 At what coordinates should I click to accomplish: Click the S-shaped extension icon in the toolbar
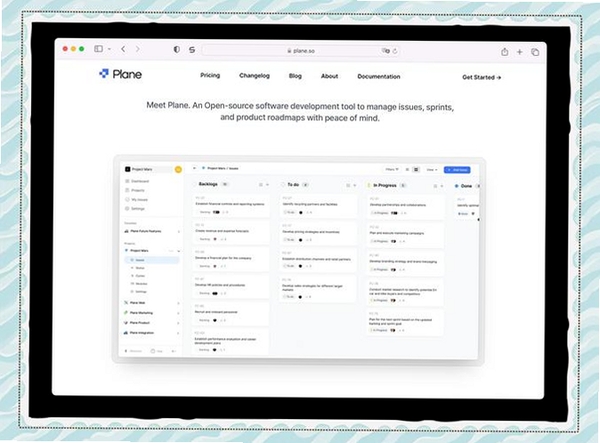click(192, 50)
